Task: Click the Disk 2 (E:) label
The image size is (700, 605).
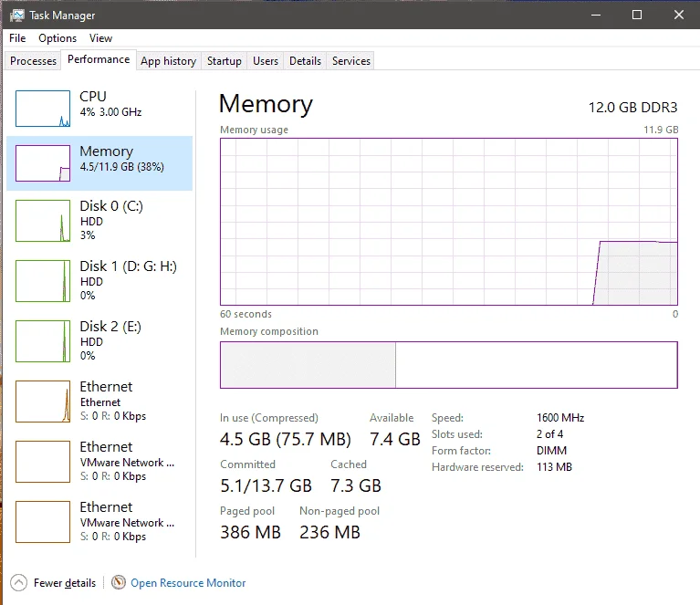Action: 110,327
